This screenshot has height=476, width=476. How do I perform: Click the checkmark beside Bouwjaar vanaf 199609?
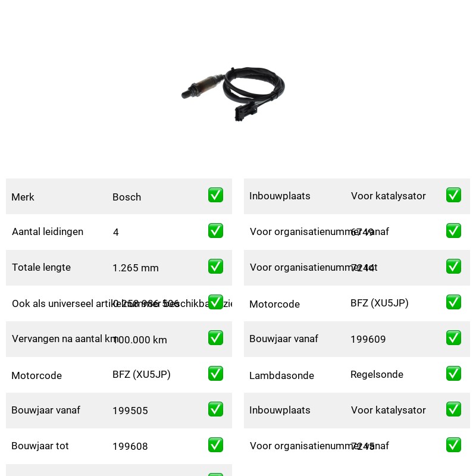coord(453,338)
